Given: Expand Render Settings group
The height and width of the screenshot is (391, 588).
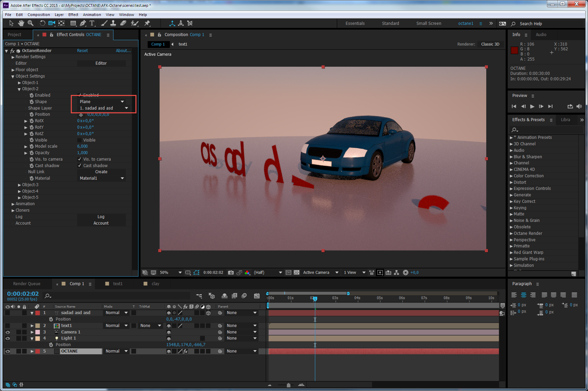Looking at the screenshot, I should click(13, 57).
